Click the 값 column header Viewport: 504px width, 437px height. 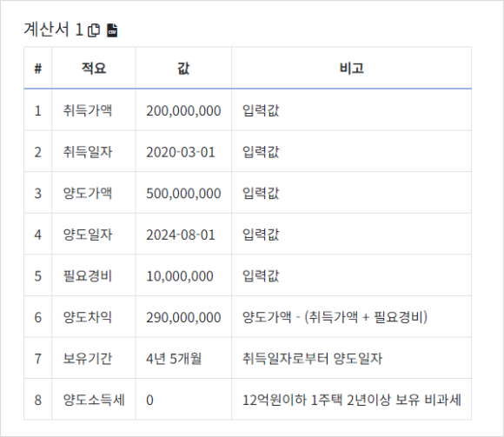click(183, 68)
